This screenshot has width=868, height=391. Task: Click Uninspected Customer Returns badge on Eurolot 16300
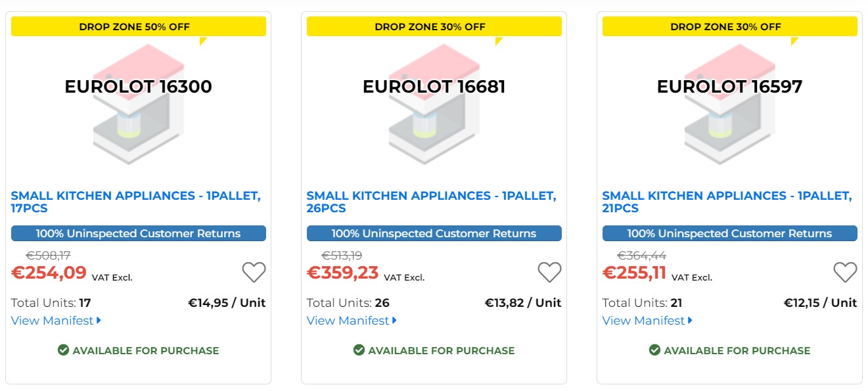138,233
